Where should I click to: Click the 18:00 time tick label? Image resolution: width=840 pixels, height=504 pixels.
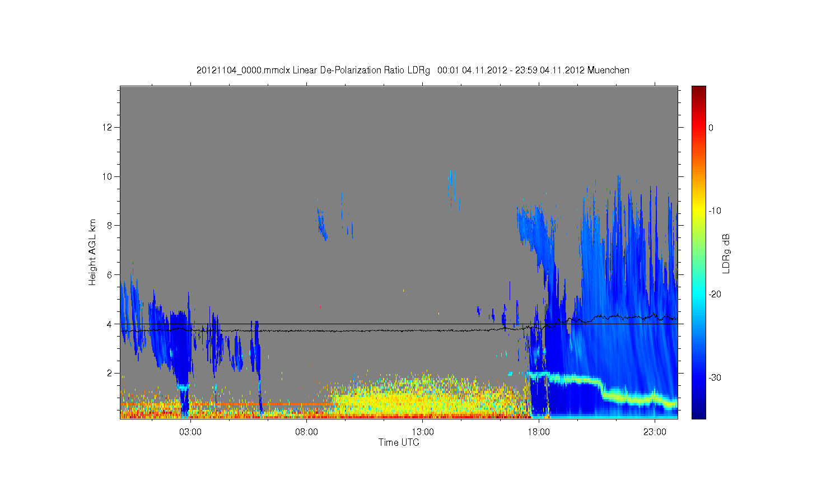pyautogui.click(x=539, y=432)
